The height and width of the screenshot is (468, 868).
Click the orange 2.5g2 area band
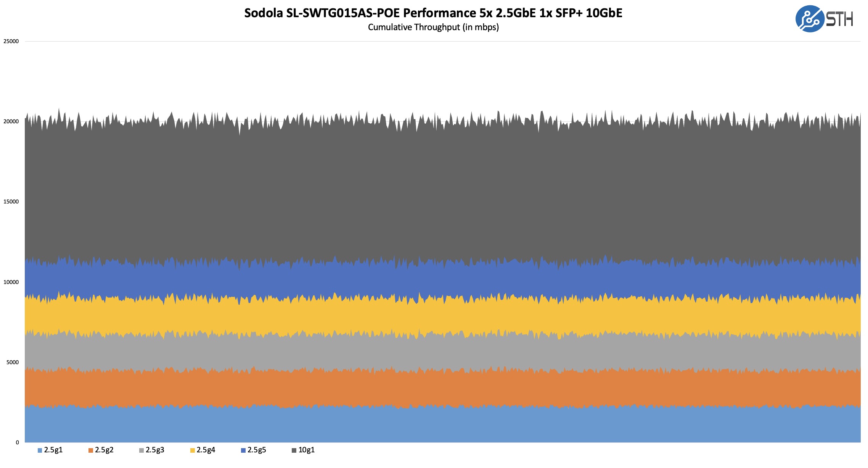click(x=442, y=389)
